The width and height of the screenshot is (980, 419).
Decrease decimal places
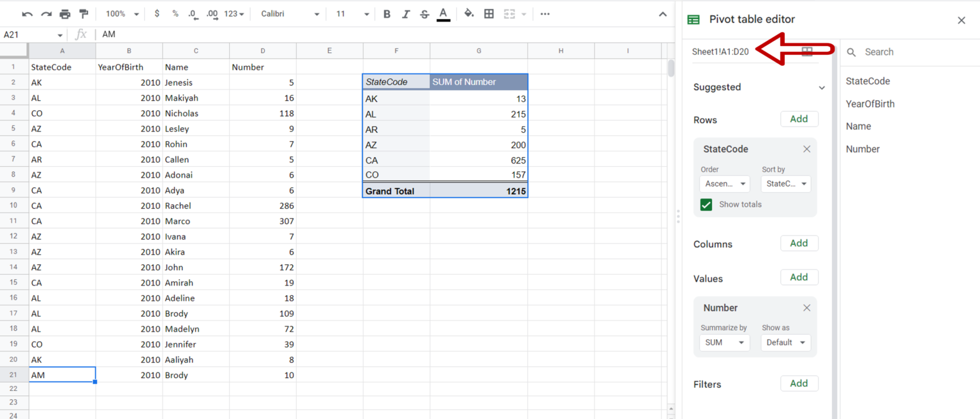tap(193, 13)
